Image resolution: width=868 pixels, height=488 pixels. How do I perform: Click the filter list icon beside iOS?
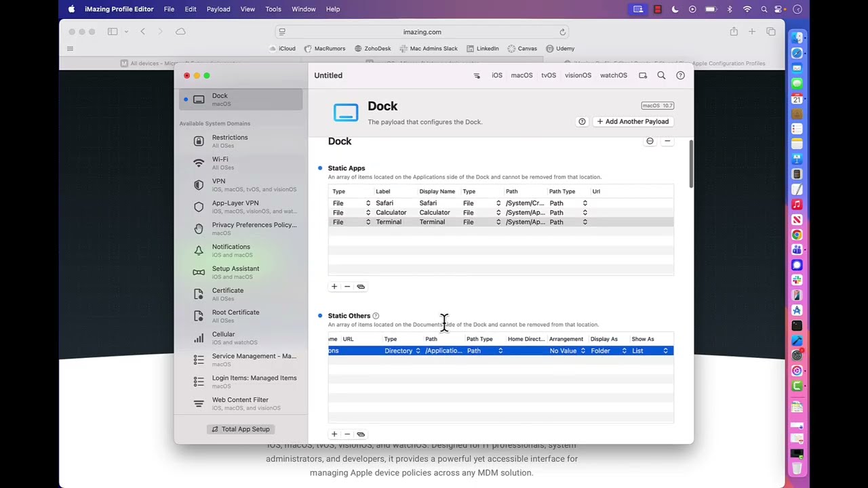click(477, 76)
